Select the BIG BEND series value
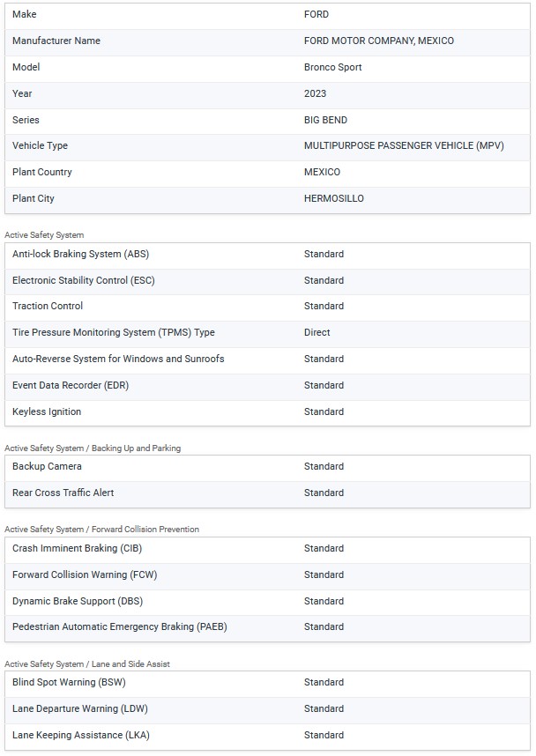Viewport: 536px width, 756px height. [325, 120]
